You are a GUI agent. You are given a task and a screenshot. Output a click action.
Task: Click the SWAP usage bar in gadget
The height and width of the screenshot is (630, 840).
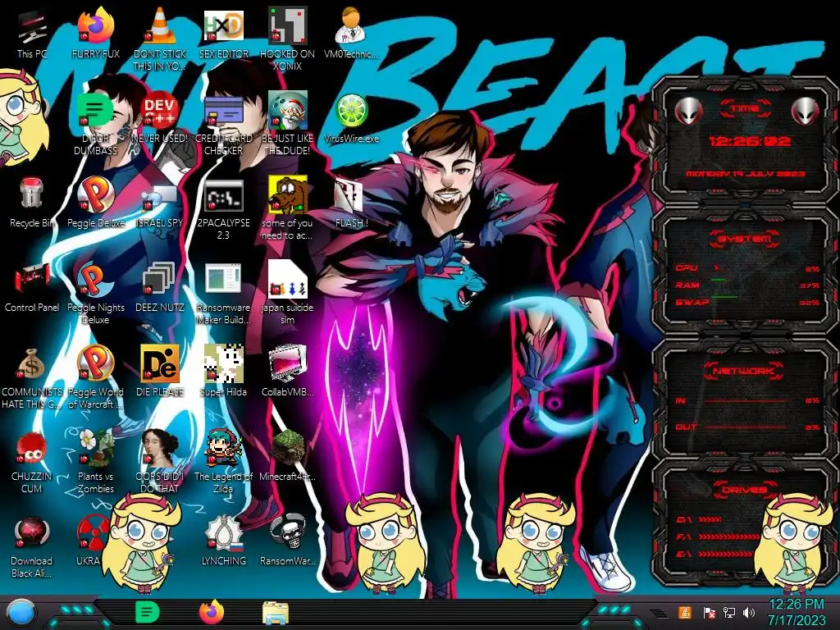(x=747, y=302)
